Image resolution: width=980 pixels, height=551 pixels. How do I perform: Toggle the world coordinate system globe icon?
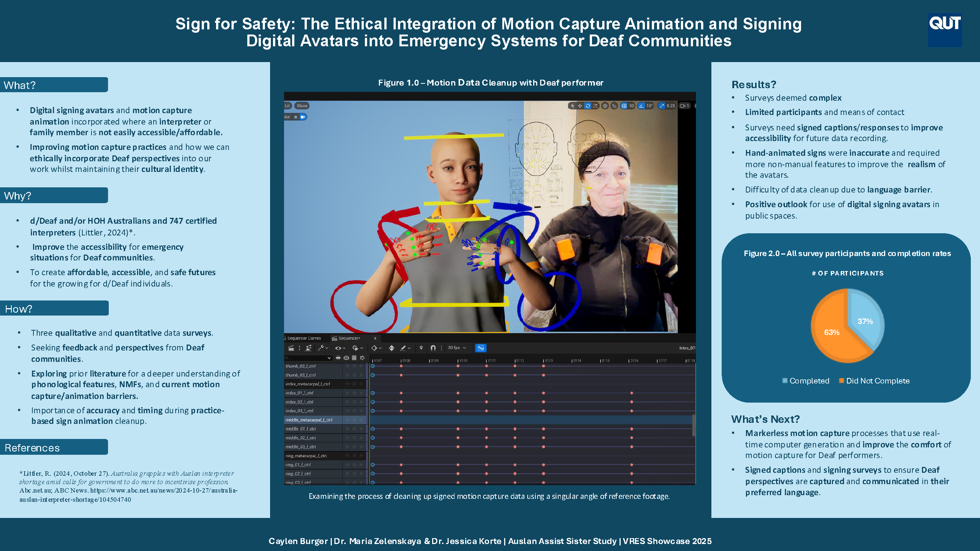click(x=605, y=106)
